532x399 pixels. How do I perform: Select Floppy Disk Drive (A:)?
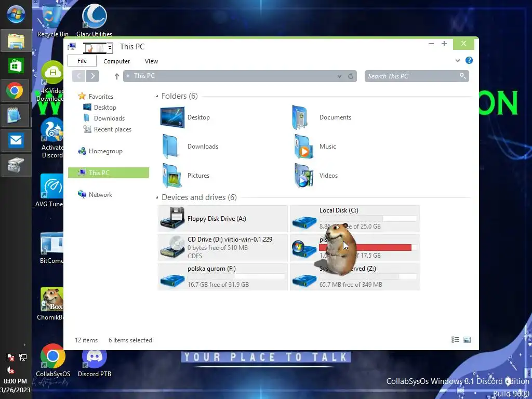point(222,219)
